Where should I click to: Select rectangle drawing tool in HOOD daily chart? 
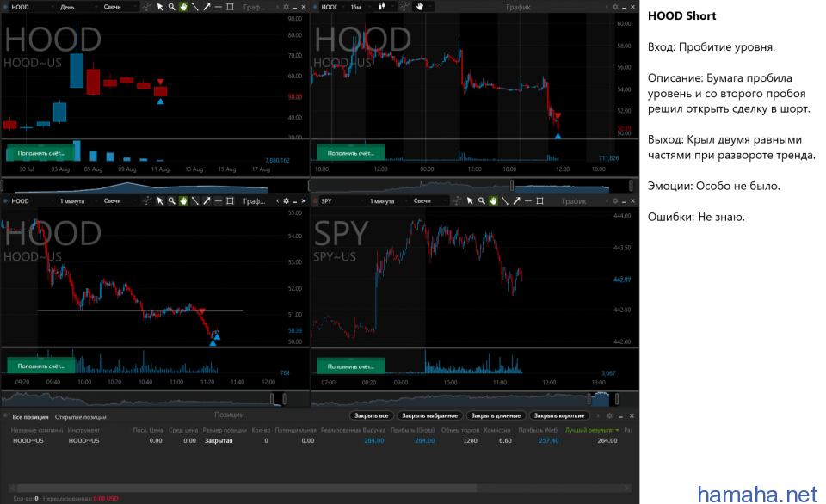[230, 7]
